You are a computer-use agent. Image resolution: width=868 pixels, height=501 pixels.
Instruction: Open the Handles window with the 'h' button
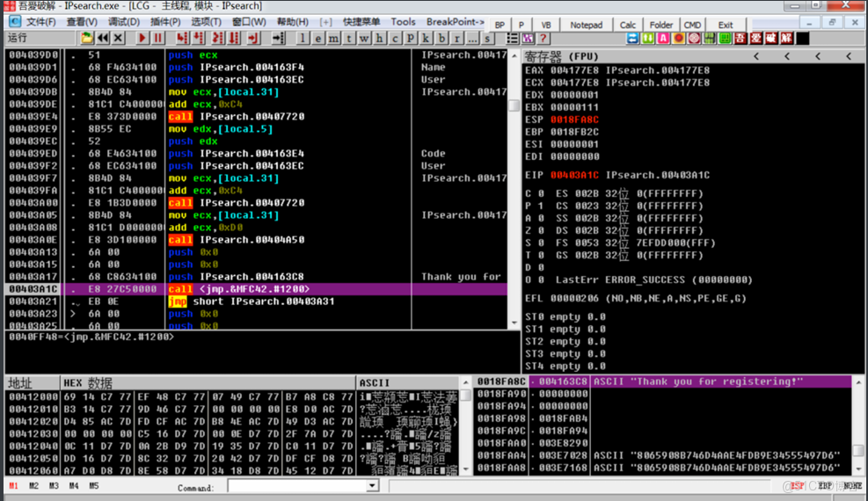tap(379, 38)
